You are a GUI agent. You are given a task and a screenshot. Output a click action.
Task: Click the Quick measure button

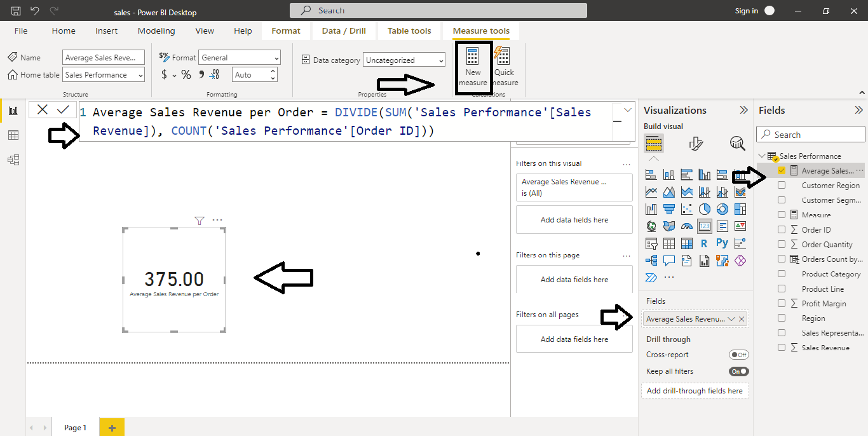pos(505,67)
